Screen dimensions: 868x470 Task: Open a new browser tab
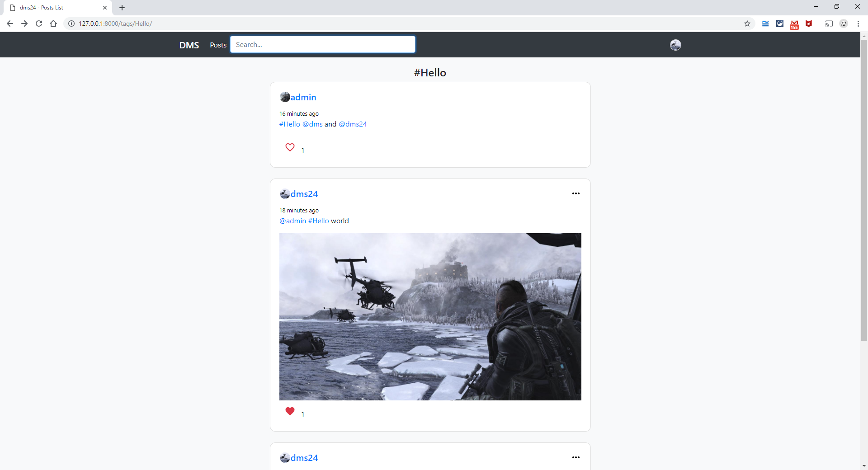(122, 8)
